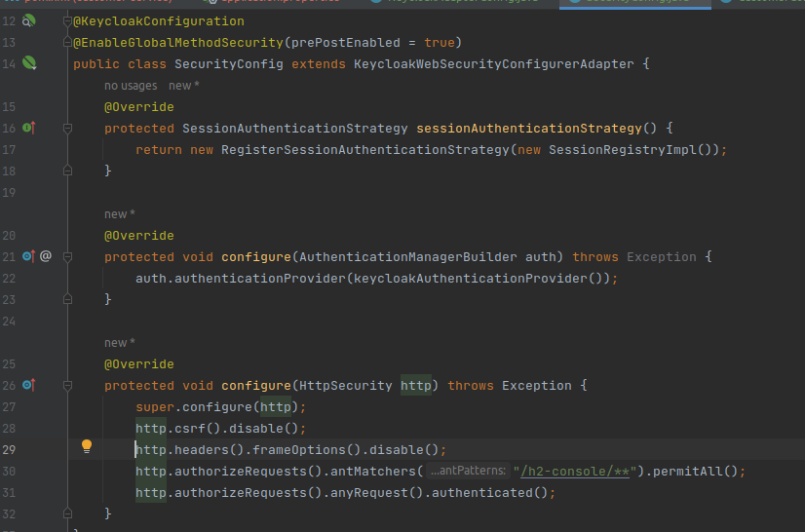Click the @KeycloakConfiguration annotation
This screenshot has height=532, width=805.
tap(159, 21)
